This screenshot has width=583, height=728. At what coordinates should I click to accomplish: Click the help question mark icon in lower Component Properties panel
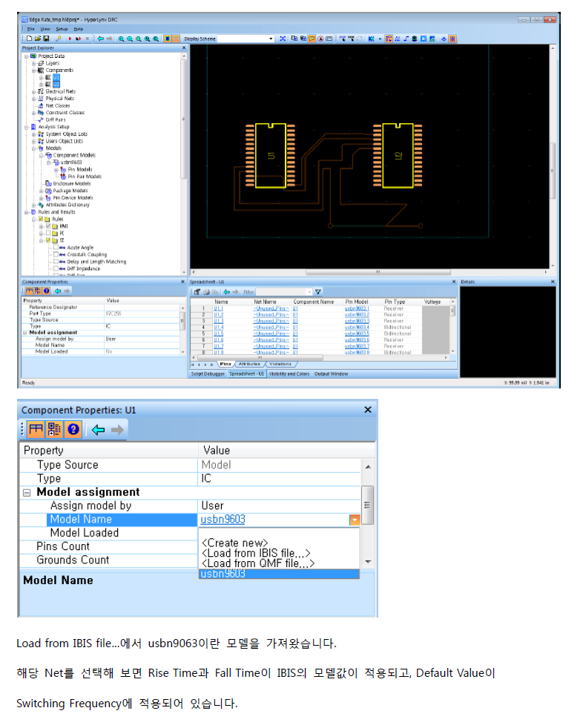click(x=73, y=429)
